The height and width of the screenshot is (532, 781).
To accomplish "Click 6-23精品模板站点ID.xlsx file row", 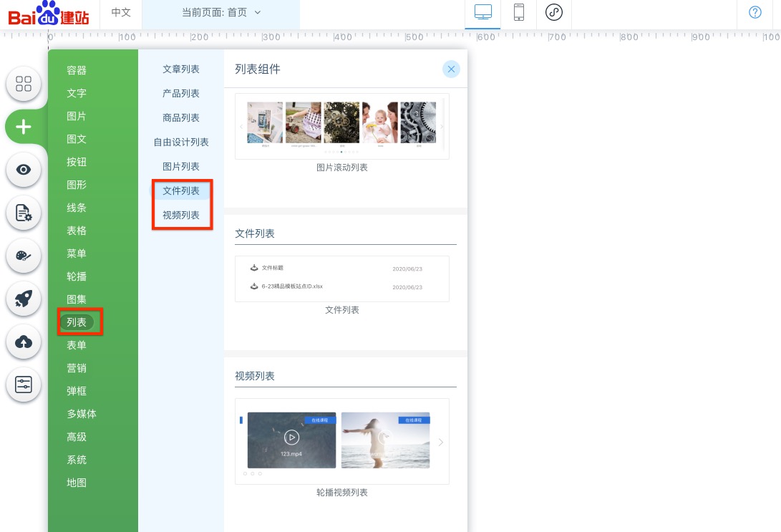I will coord(336,286).
